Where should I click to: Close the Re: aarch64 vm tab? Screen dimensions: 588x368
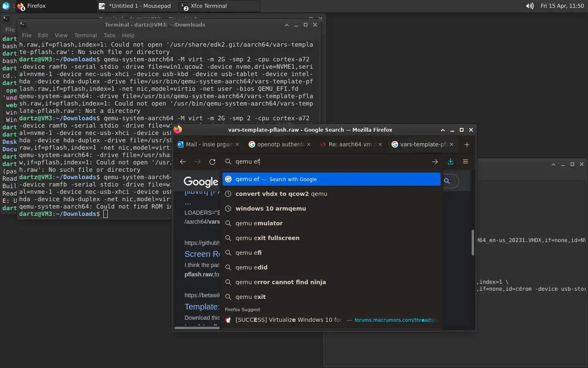click(x=380, y=144)
